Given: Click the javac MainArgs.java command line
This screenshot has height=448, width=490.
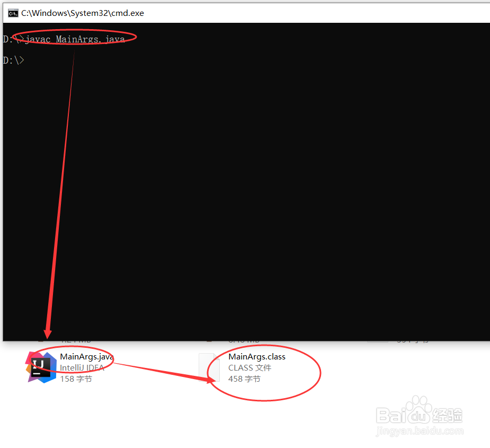Looking at the screenshot, I should click(x=64, y=39).
